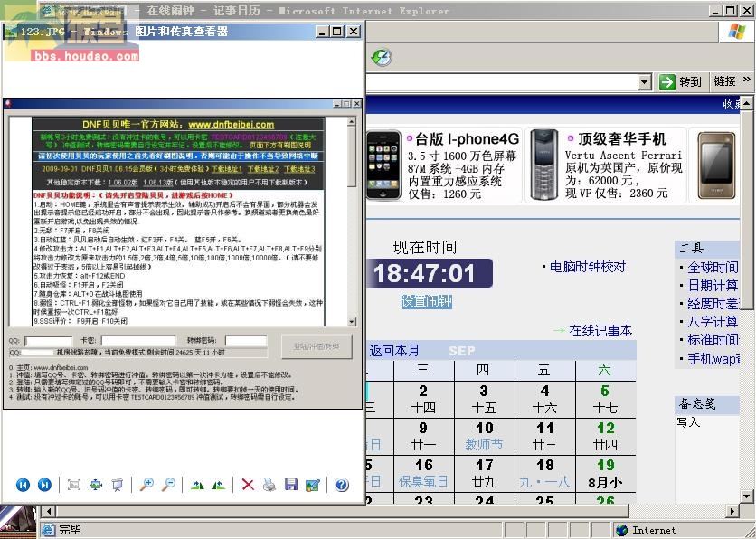Open the image for editing

312,485
